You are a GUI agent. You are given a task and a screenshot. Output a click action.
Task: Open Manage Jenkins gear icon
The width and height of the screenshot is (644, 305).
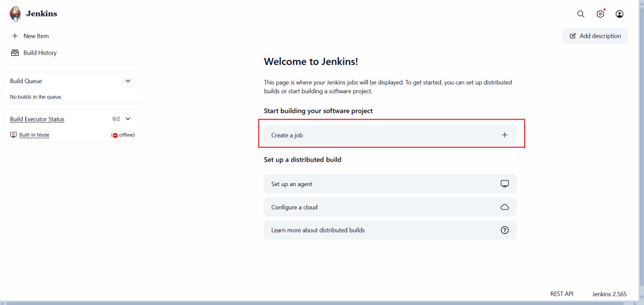click(x=600, y=14)
